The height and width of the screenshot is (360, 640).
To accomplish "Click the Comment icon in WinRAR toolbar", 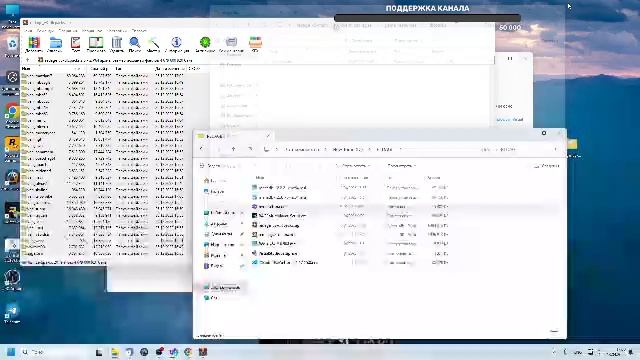I will (231, 44).
